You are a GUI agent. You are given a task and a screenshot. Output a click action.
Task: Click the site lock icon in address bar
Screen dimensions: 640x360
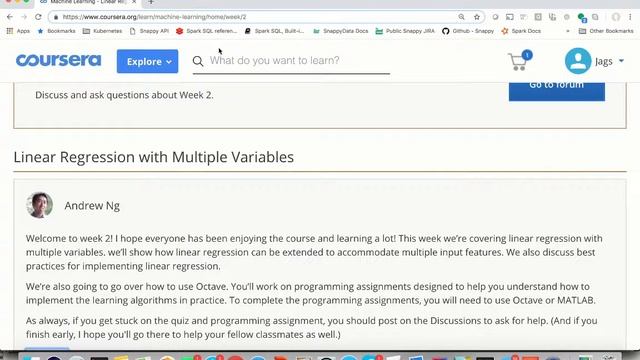click(56, 17)
